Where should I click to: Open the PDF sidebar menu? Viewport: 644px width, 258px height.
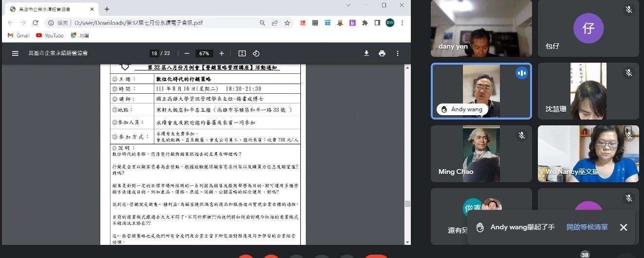click(x=15, y=53)
